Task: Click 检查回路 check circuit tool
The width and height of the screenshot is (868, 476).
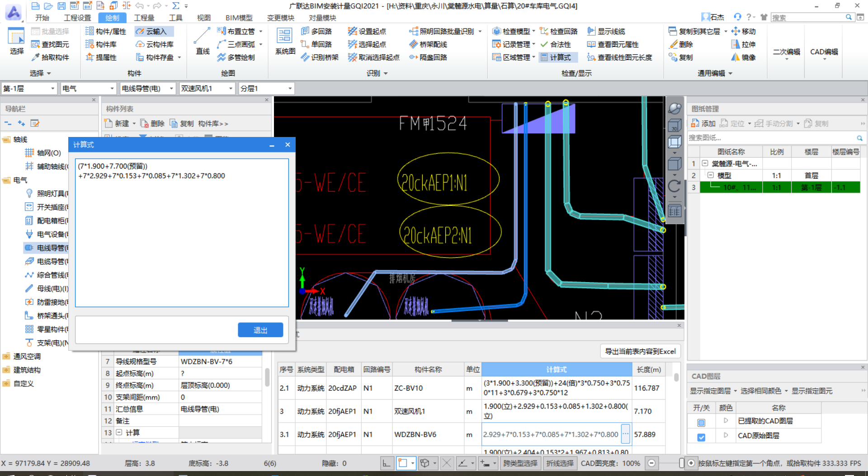Action: 559,31
